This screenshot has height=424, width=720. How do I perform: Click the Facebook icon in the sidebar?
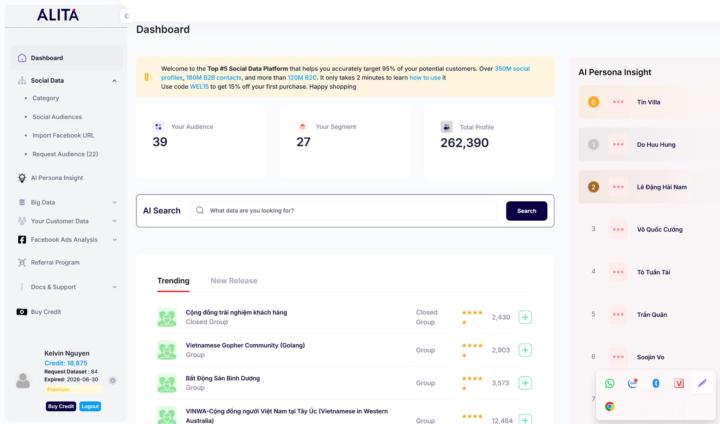(x=22, y=240)
